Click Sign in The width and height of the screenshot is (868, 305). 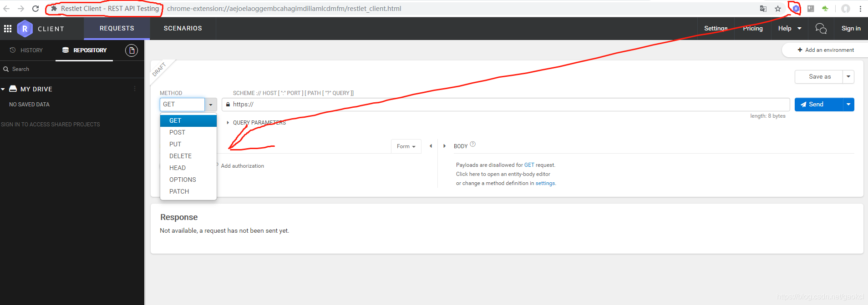click(851, 28)
